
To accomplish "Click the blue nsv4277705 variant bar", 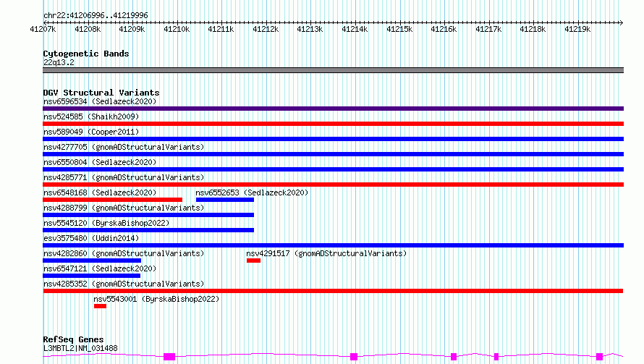I will (333, 154).
